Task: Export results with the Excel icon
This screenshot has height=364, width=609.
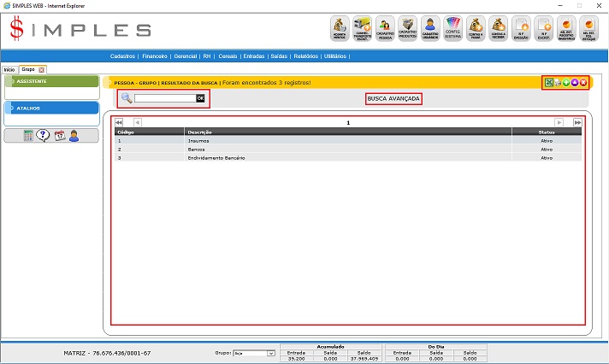Action: [547, 82]
